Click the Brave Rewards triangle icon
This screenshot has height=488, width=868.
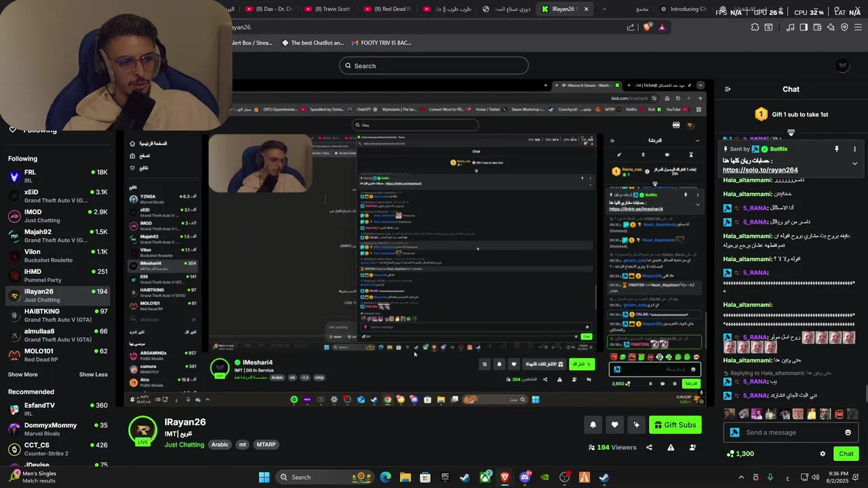(x=662, y=27)
